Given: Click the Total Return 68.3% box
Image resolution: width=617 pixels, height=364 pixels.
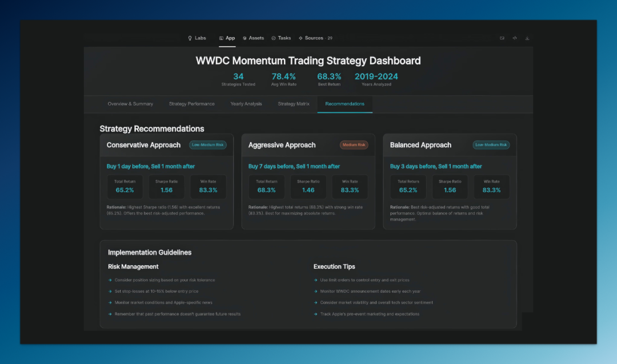Looking at the screenshot, I should (x=266, y=187).
